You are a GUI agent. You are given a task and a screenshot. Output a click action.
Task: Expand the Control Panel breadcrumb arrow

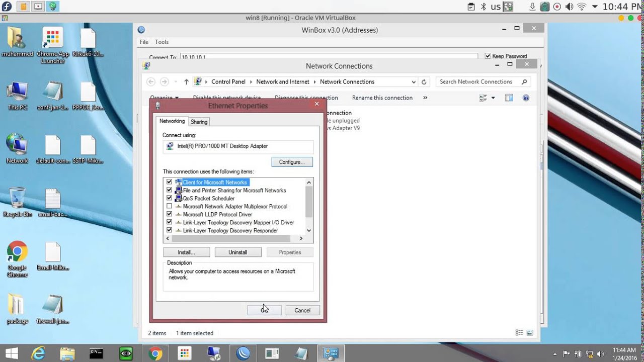(x=251, y=81)
